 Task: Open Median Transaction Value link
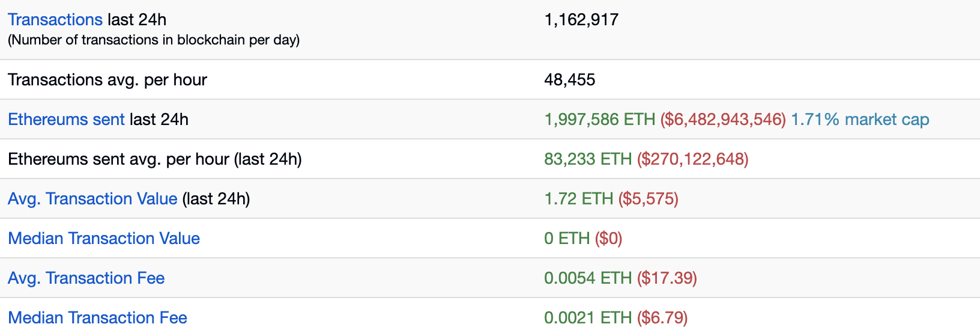(104, 239)
